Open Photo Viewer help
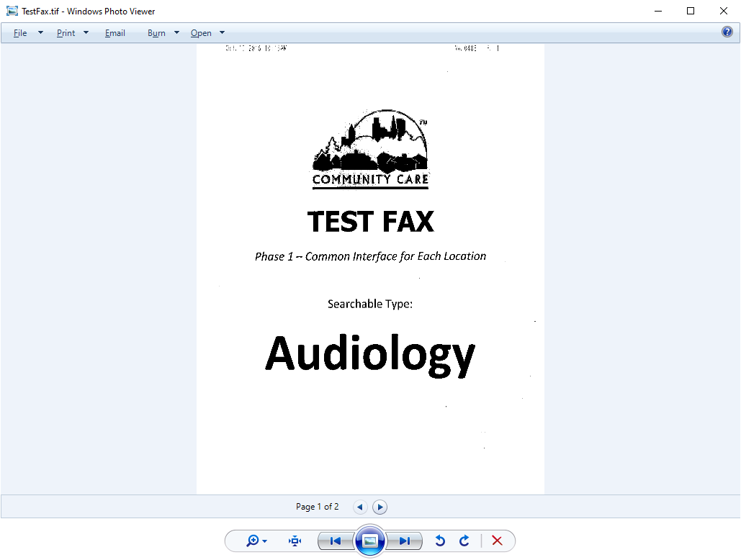The width and height of the screenshot is (741, 560). tap(727, 32)
